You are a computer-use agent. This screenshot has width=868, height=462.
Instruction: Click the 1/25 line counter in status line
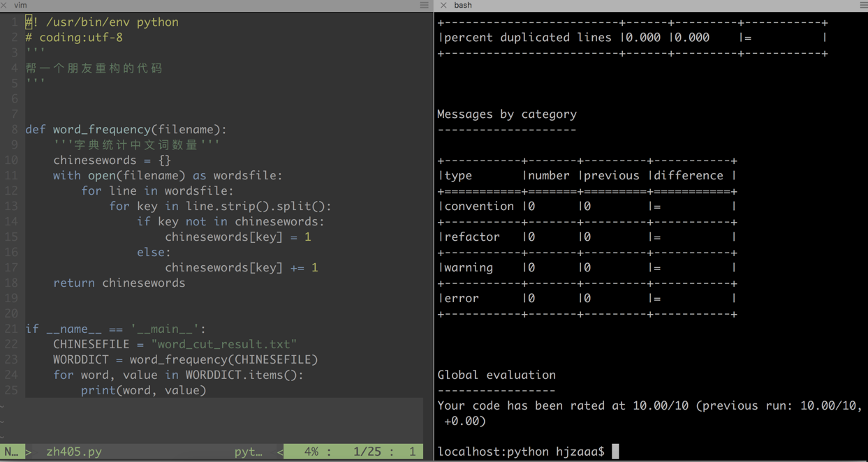(367, 452)
